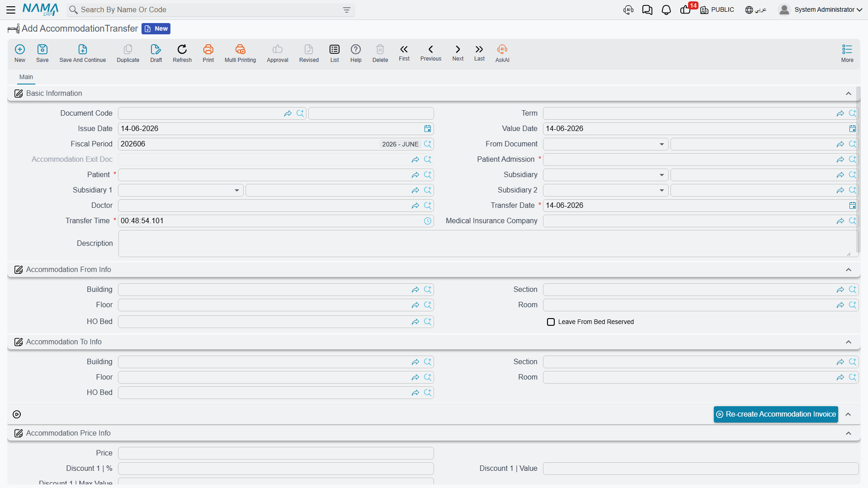Viewport: 868px width, 488px height.
Task: Click the New status badge
Action: [156, 28]
